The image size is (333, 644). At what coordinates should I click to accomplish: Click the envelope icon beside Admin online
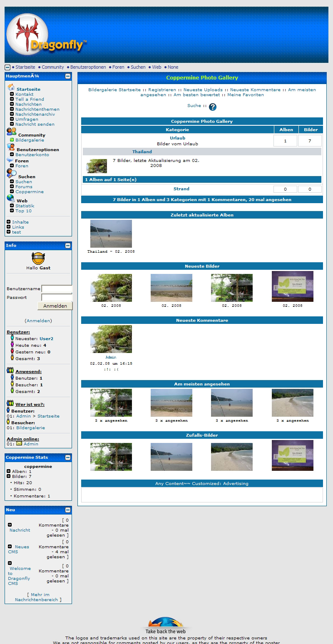point(19,444)
